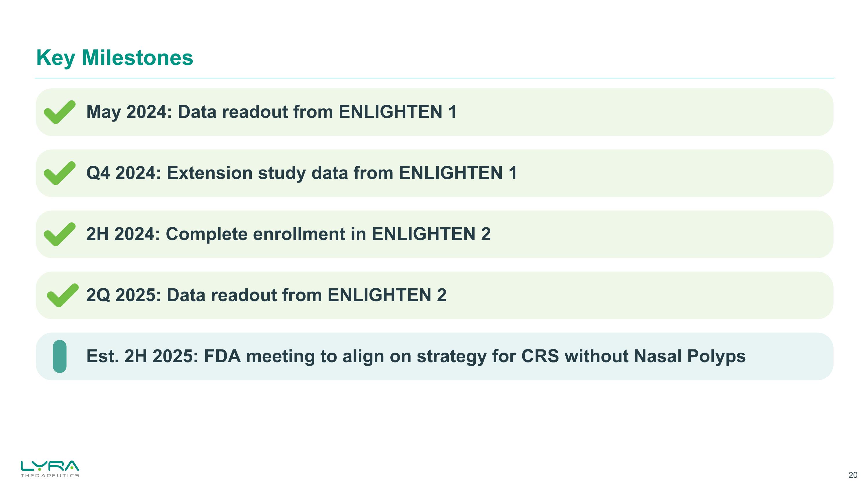Image resolution: width=868 pixels, height=488 pixels.
Task: Click the words Extension study in Q4 row
Action: pyautogui.click(x=236, y=173)
